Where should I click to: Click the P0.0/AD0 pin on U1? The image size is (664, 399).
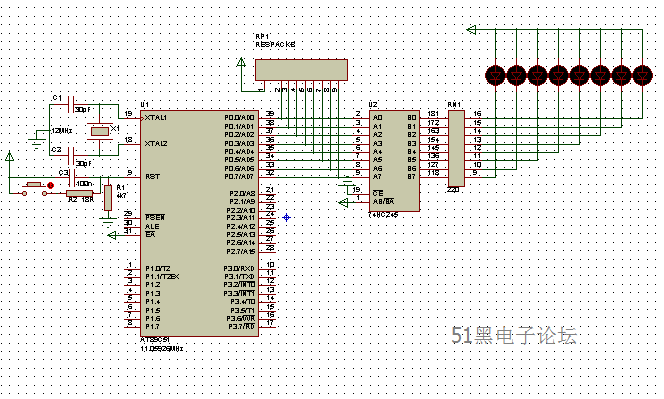239,118
